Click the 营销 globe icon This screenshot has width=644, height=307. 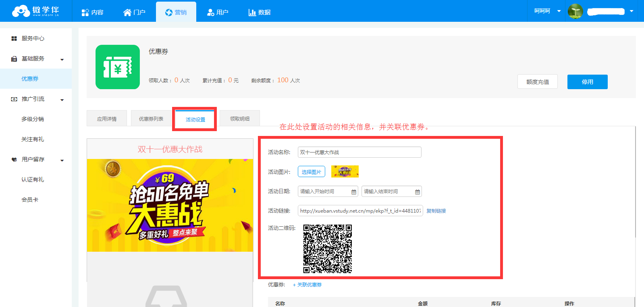pos(169,13)
